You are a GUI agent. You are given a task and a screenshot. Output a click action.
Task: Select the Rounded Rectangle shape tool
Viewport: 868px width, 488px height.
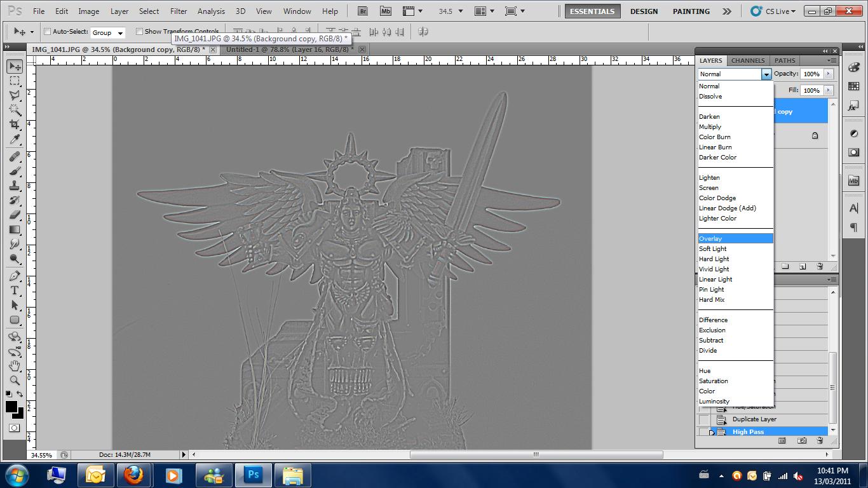[15, 320]
